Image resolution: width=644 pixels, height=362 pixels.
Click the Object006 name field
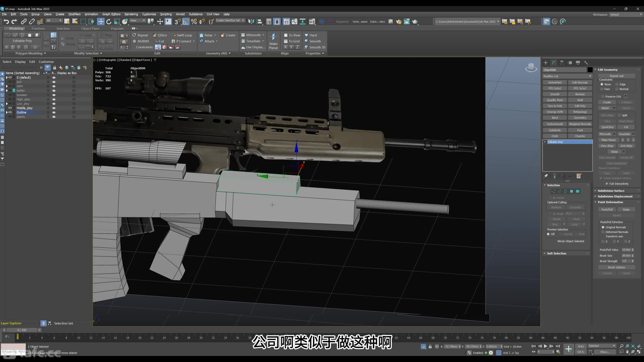[x=564, y=70]
